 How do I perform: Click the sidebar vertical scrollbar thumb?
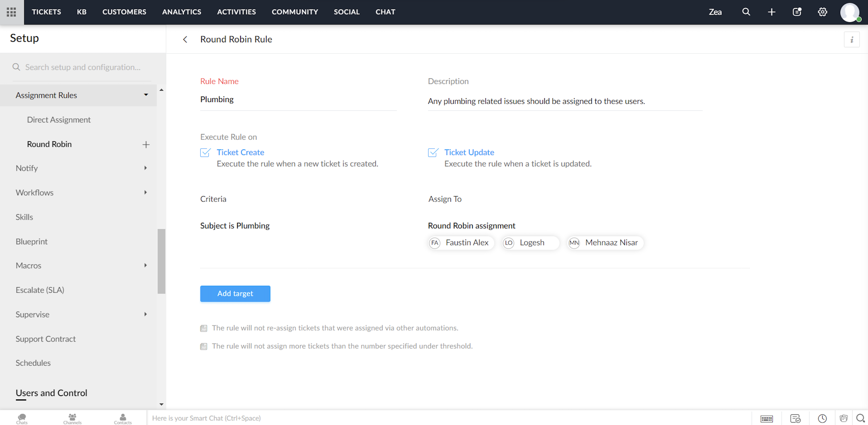pyautogui.click(x=161, y=261)
